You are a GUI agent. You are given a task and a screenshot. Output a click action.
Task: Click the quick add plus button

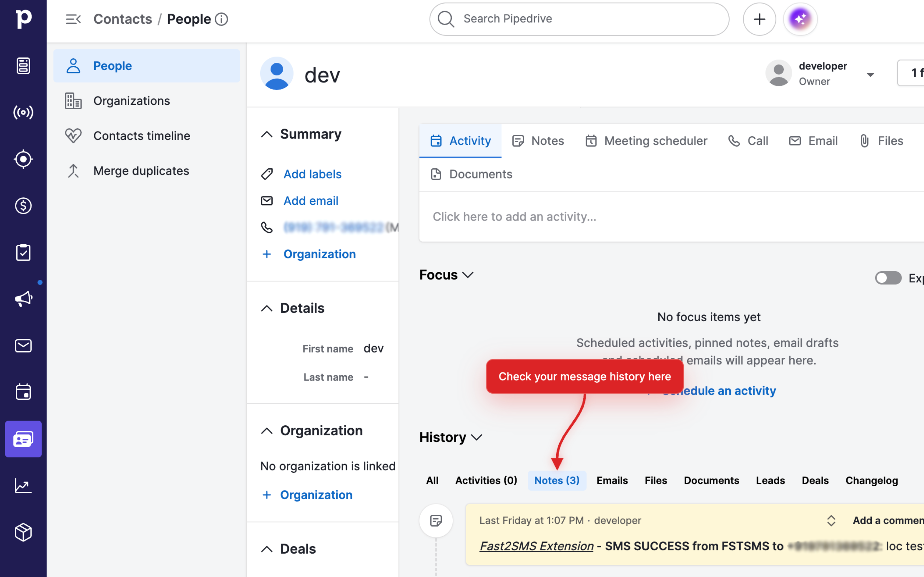pos(759,19)
